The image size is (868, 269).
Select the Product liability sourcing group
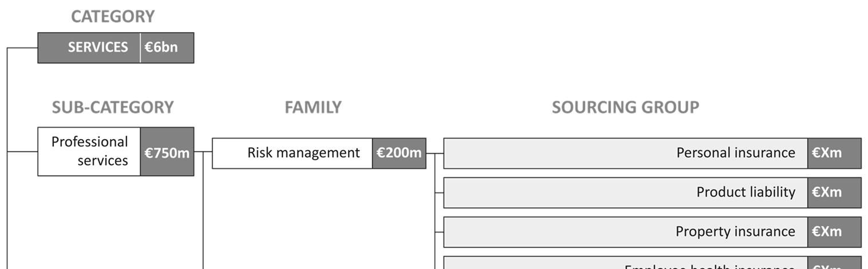(625, 192)
